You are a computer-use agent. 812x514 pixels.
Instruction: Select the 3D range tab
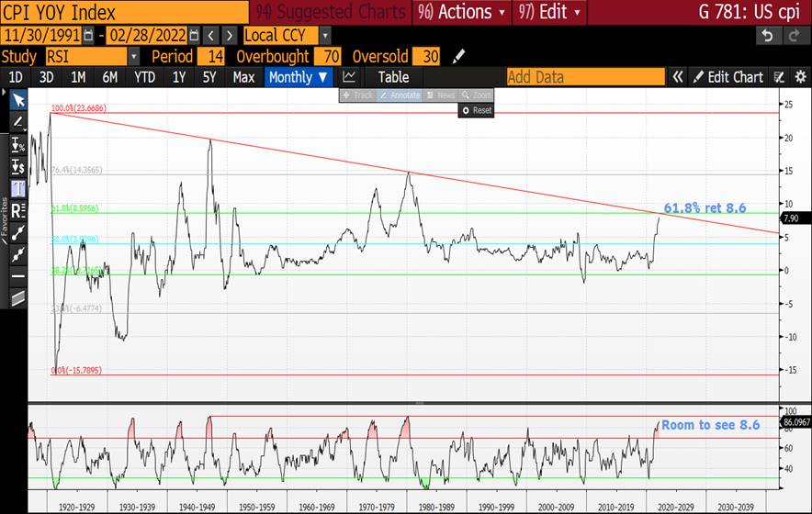47,77
